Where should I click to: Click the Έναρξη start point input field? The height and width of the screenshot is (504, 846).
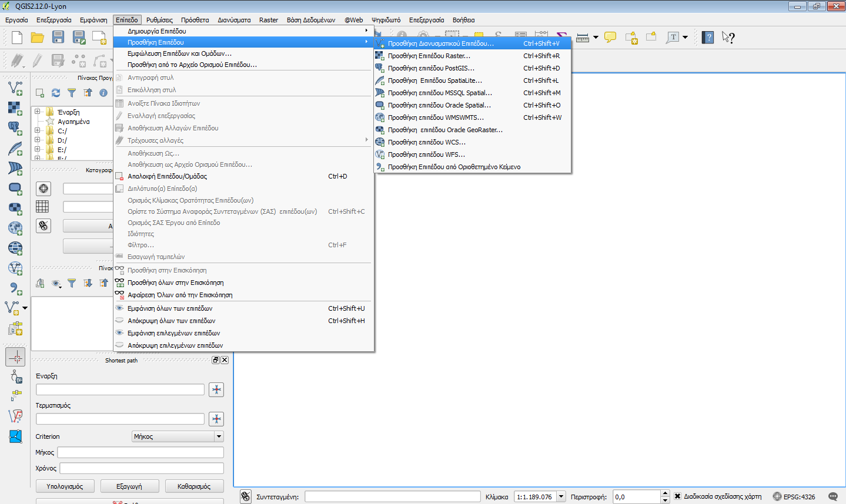tap(120, 389)
